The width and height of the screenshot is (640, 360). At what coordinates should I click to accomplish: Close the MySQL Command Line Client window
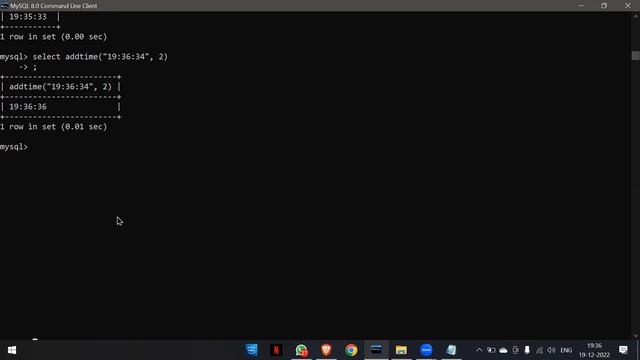click(x=628, y=6)
